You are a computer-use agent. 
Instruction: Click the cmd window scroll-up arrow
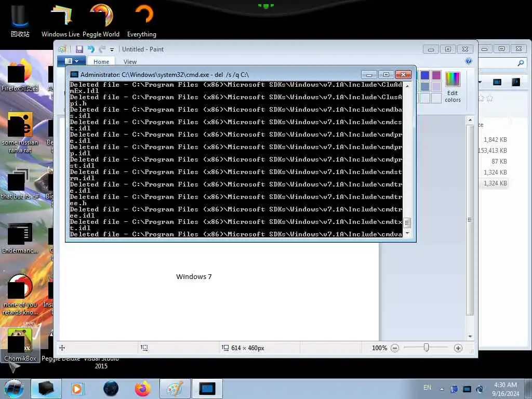pyautogui.click(x=407, y=86)
